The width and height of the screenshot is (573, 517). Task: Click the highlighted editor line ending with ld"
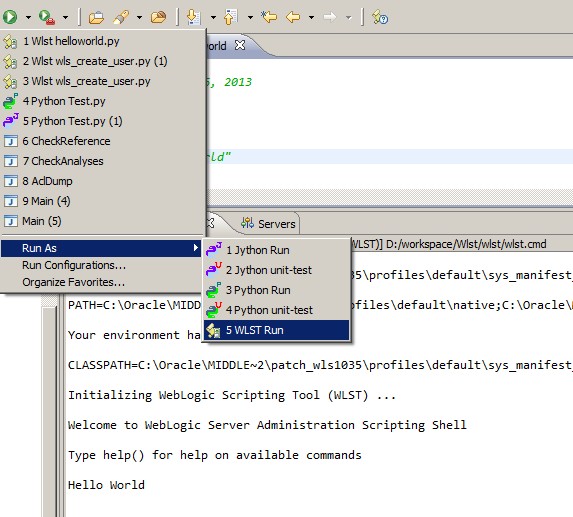(x=390, y=157)
